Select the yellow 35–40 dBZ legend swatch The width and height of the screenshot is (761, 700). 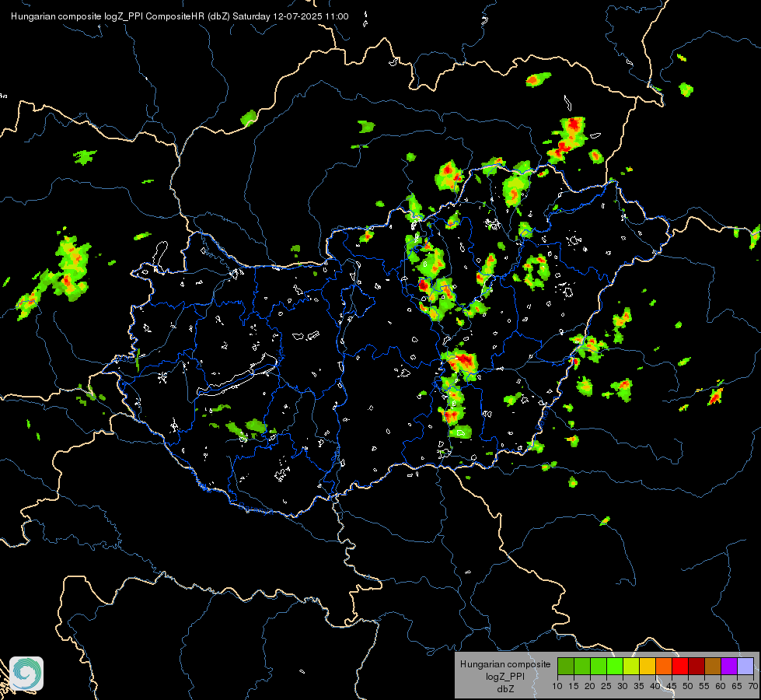click(x=648, y=667)
